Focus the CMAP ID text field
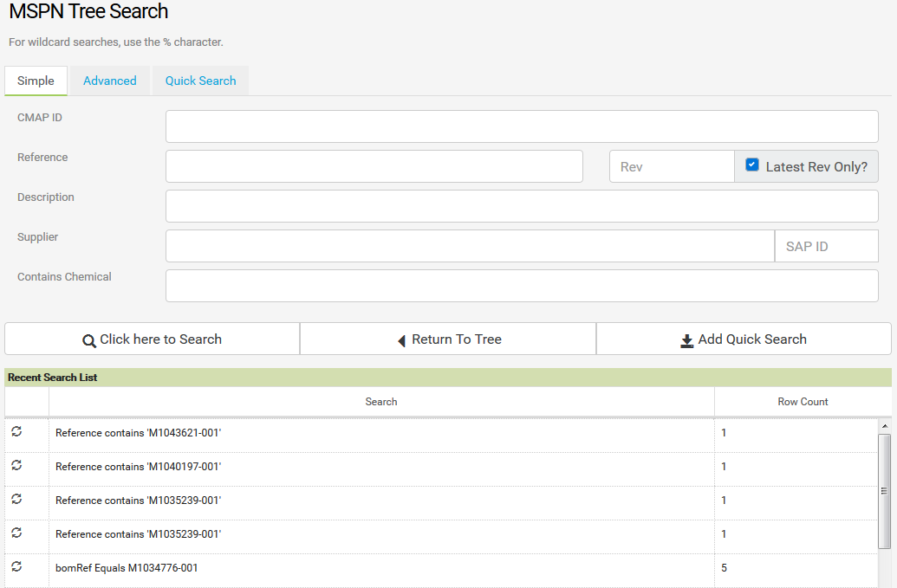Image resolution: width=897 pixels, height=588 pixels. click(x=522, y=126)
